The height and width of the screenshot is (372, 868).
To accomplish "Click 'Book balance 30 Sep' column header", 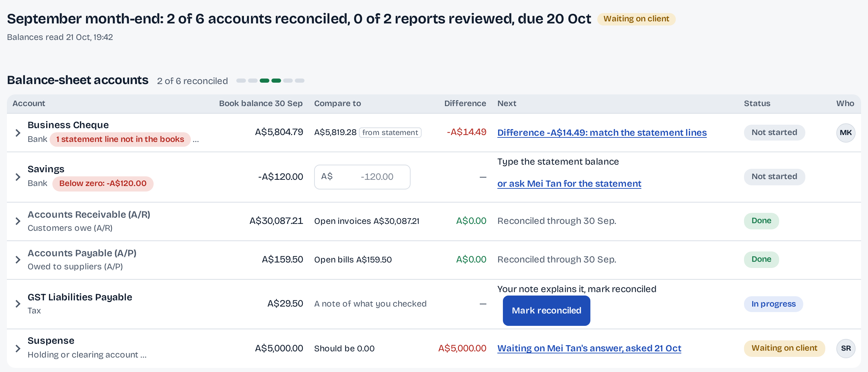I will [261, 103].
